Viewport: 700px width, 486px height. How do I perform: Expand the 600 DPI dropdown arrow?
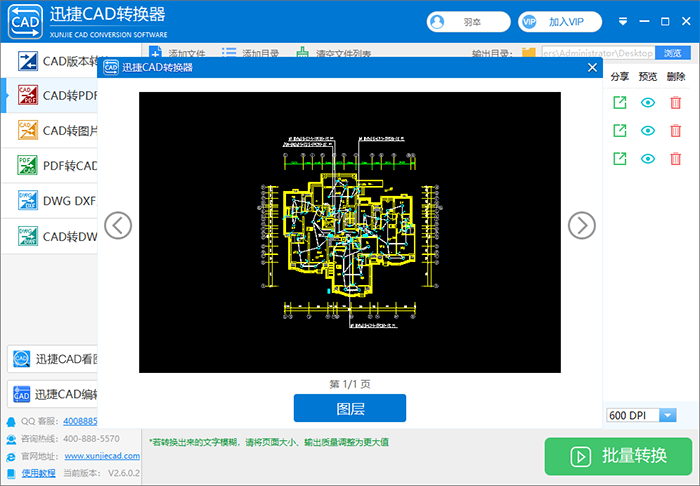(668, 415)
